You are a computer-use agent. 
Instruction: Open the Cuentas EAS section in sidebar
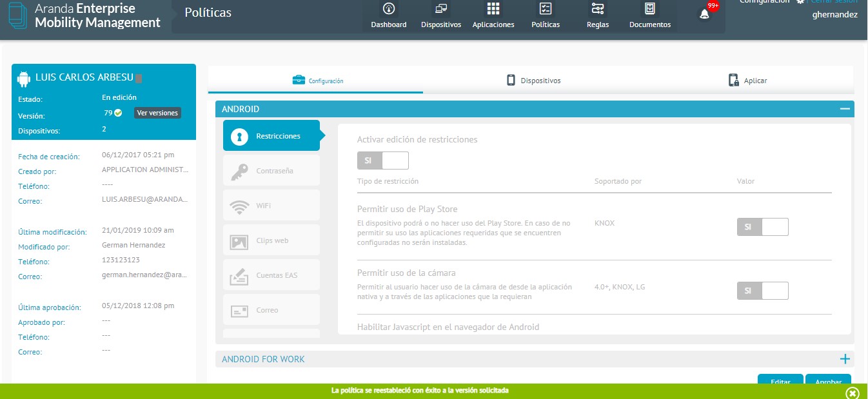tap(271, 275)
